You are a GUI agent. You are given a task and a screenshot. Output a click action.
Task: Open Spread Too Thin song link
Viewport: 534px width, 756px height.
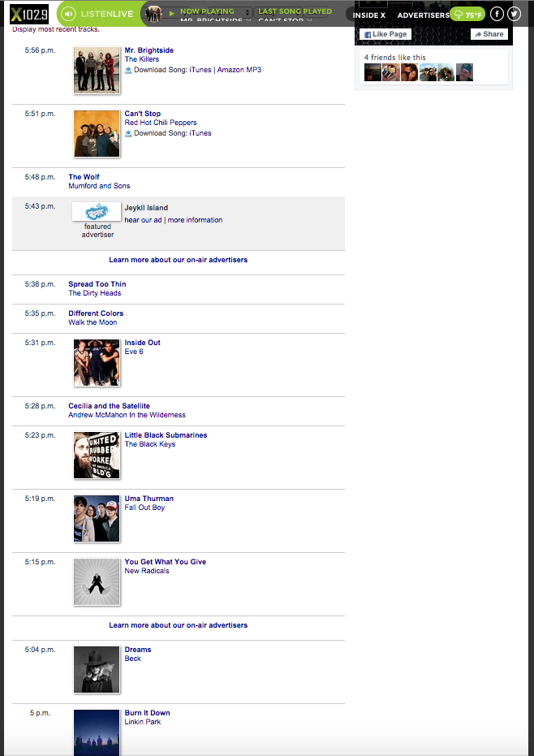pos(97,284)
